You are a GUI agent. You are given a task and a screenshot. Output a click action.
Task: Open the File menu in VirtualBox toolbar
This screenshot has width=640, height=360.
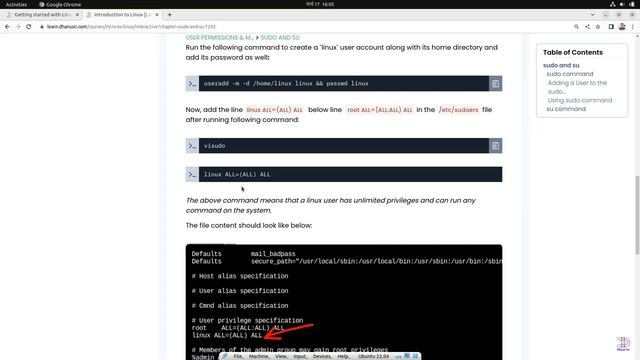(x=238, y=356)
